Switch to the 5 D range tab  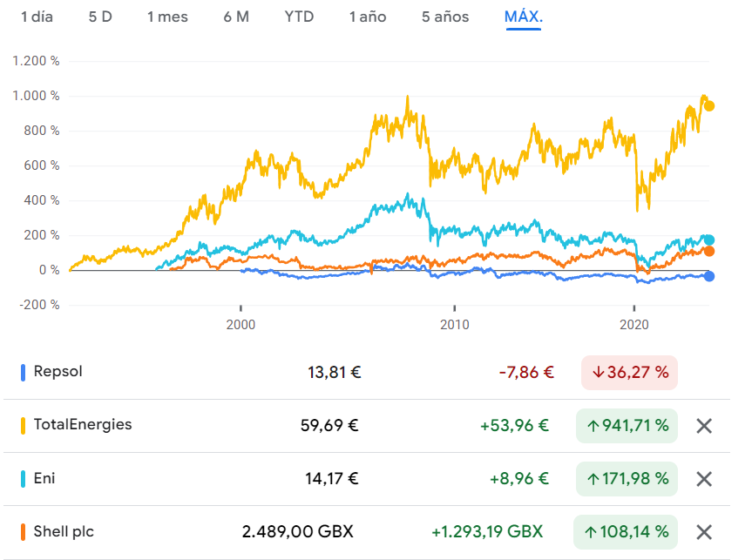(100, 17)
